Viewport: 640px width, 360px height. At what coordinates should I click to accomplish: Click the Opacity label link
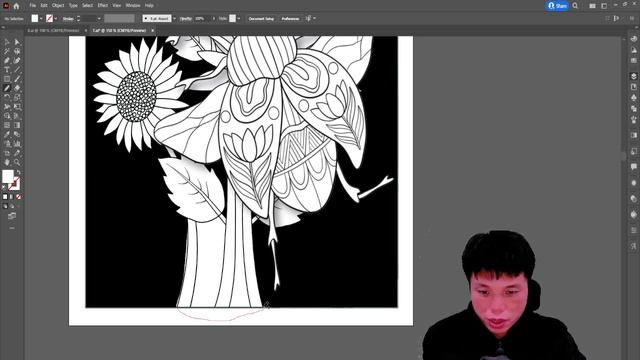pyautogui.click(x=186, y=18)
